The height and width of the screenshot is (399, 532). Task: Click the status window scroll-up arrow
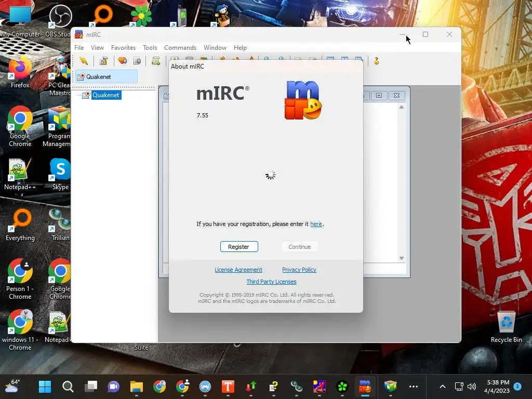click(x=402, y=107)
